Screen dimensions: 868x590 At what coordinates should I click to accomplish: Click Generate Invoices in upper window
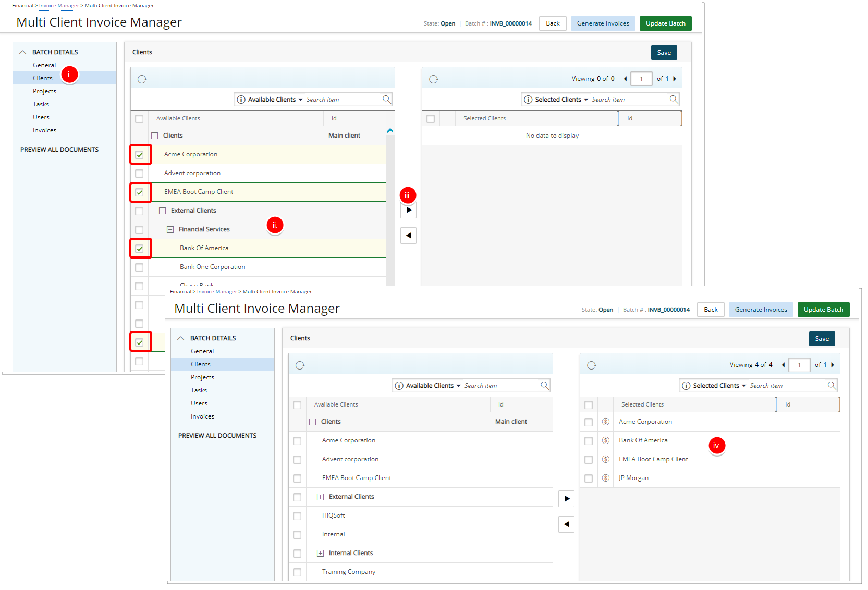tap(603, 23)
